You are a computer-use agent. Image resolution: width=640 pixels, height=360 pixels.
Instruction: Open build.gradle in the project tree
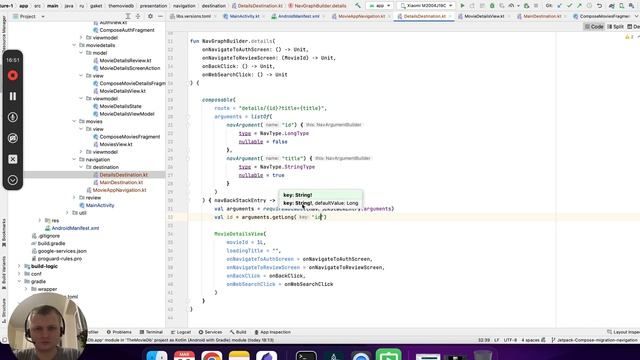click(51, 243)
